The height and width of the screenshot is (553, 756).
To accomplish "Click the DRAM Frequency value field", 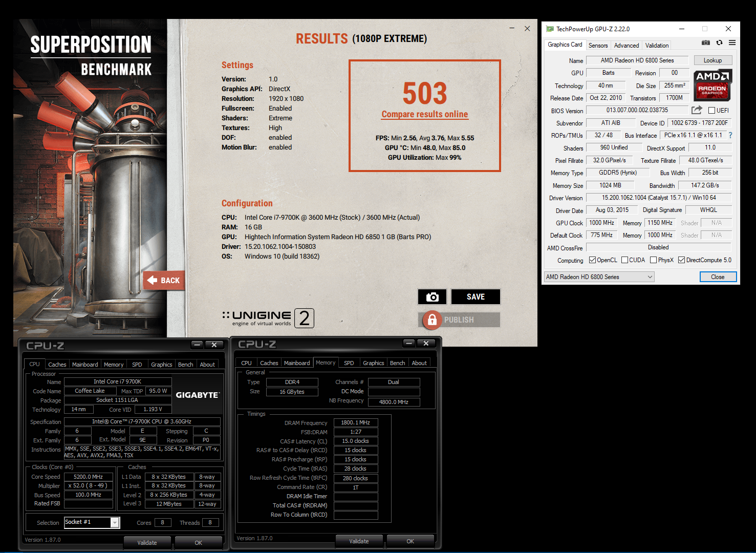I will (356, 423).
